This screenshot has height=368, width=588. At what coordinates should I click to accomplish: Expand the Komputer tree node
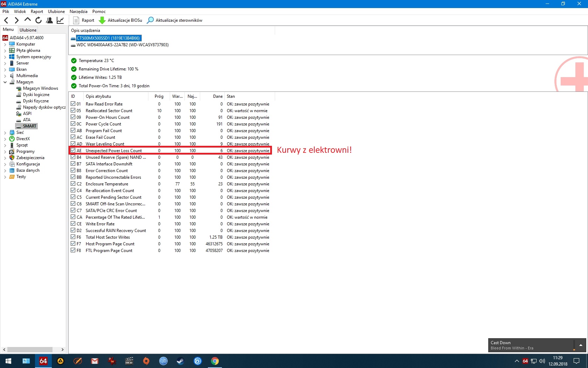click(x=5, y=44)
